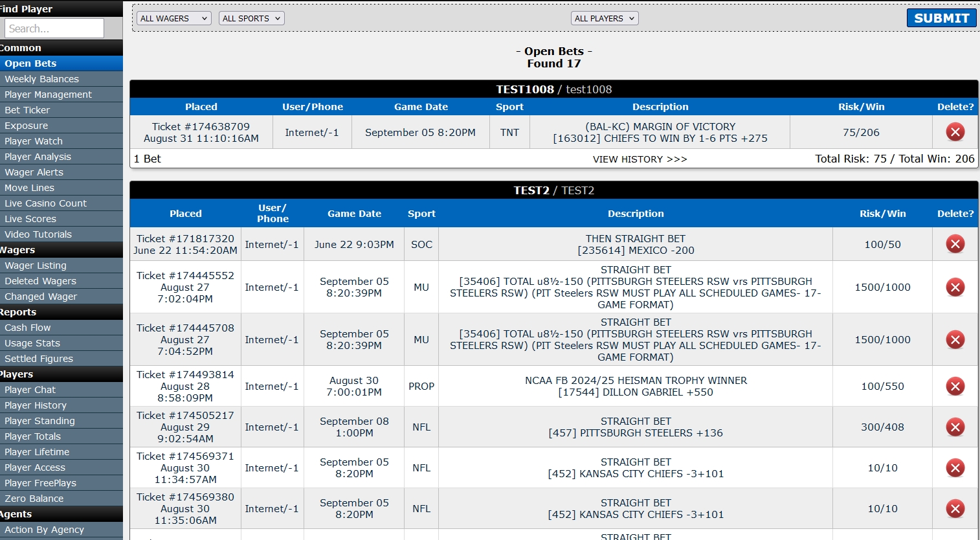
Task: Open View History for TEST1008
Action: click(640, 159)
